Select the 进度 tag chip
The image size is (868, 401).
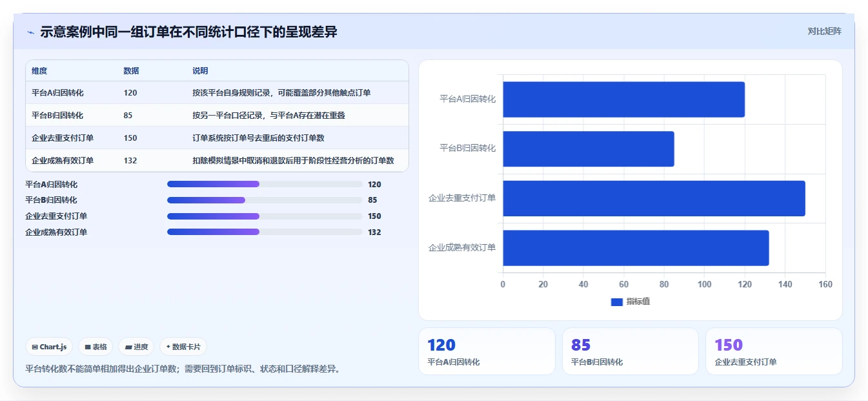click(x=136, y=347)
